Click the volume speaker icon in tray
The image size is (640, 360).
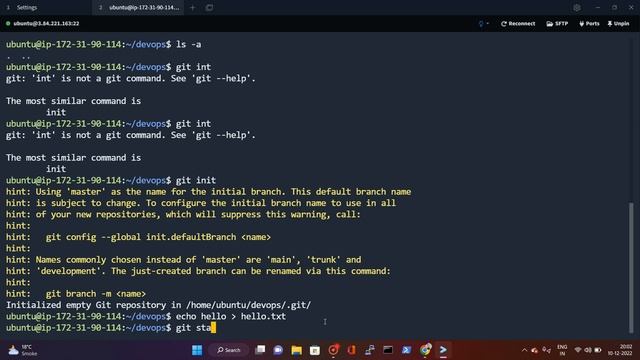click(x=588, y=350)
